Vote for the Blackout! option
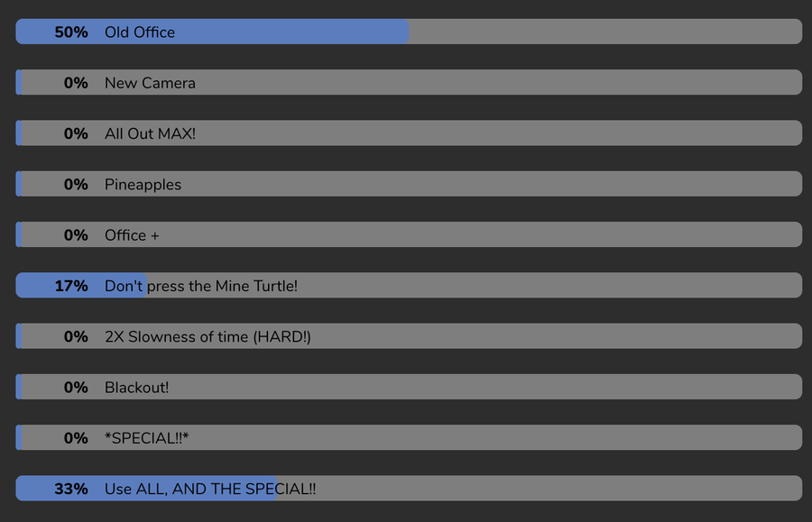This screenshot has height=522, width=812. [409, 387]
